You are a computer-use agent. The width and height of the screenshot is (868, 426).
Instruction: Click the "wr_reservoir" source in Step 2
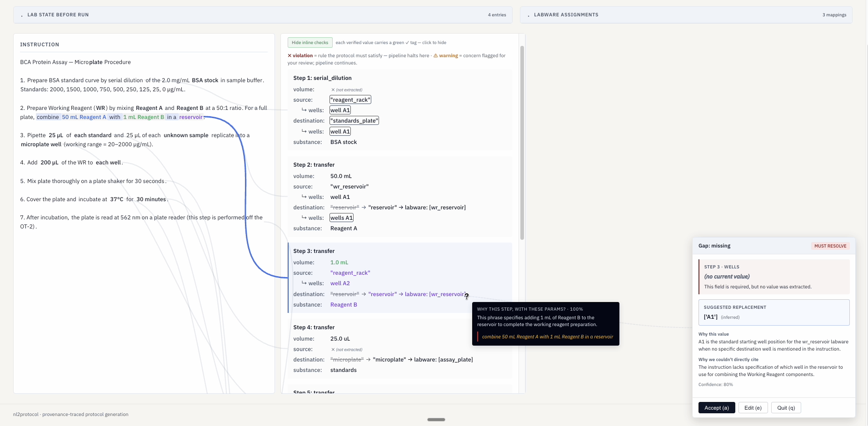tap(349, 186)
